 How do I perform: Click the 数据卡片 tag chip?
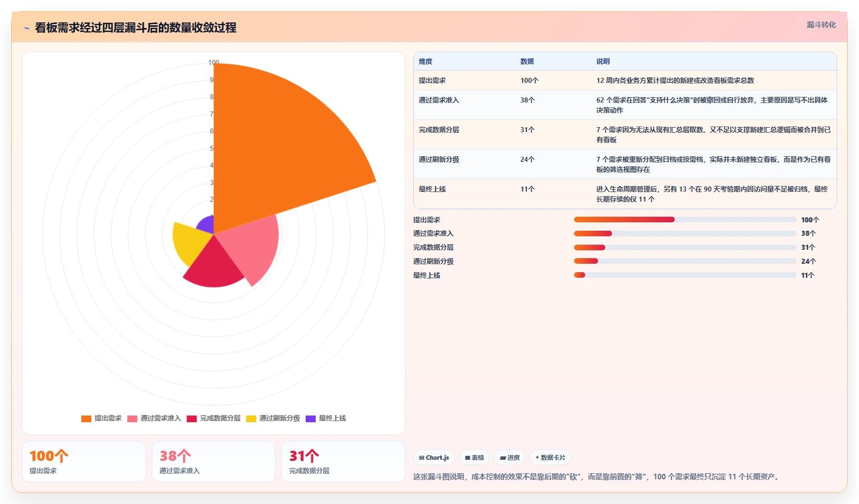click(550, 458)
